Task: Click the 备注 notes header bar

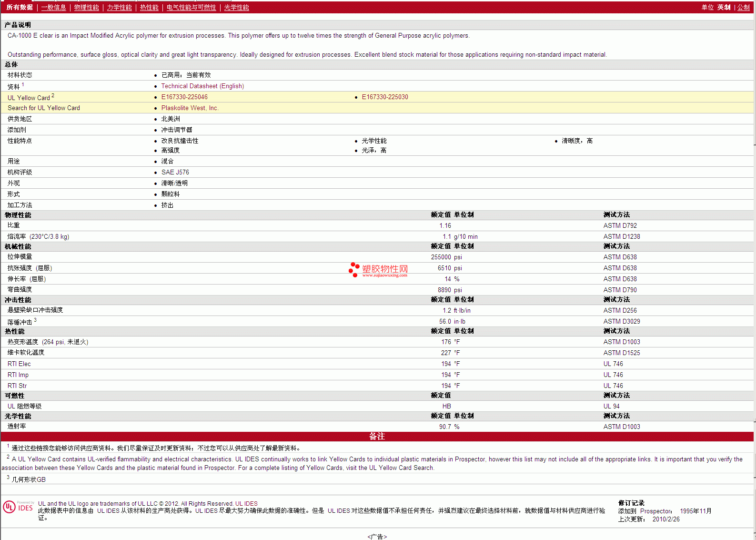Action: click(x=377, y=436)
